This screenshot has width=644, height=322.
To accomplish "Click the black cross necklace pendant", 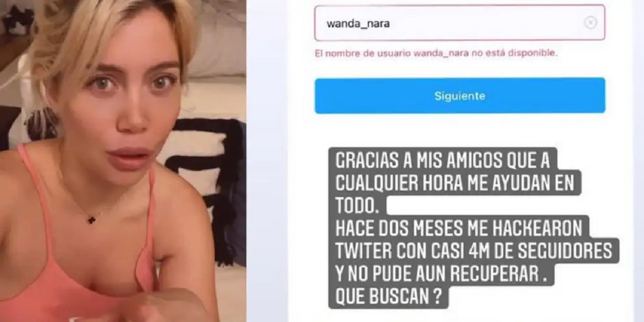I will [x=91, y=218].
